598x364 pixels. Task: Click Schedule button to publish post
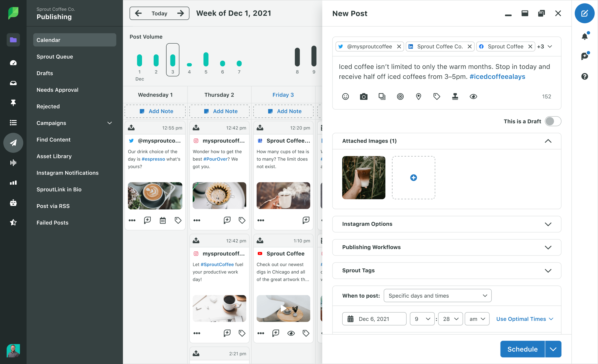point(522,349)
